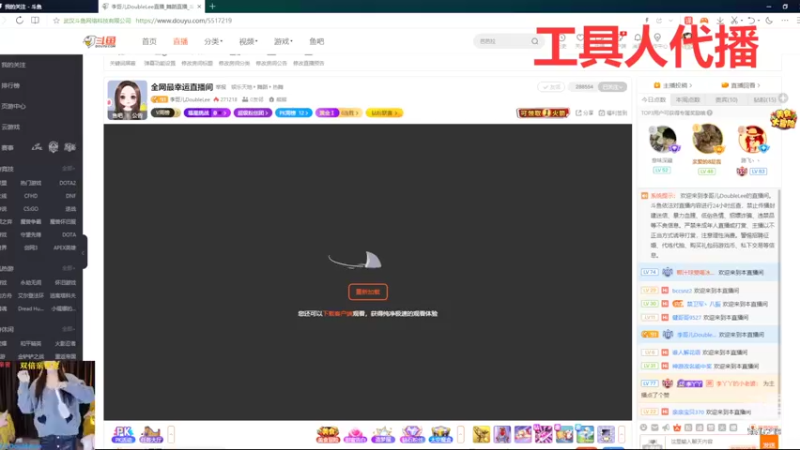Open the 视频 dropdown in navigation
This screenshot has height=450, width=800.
[248, 41]
